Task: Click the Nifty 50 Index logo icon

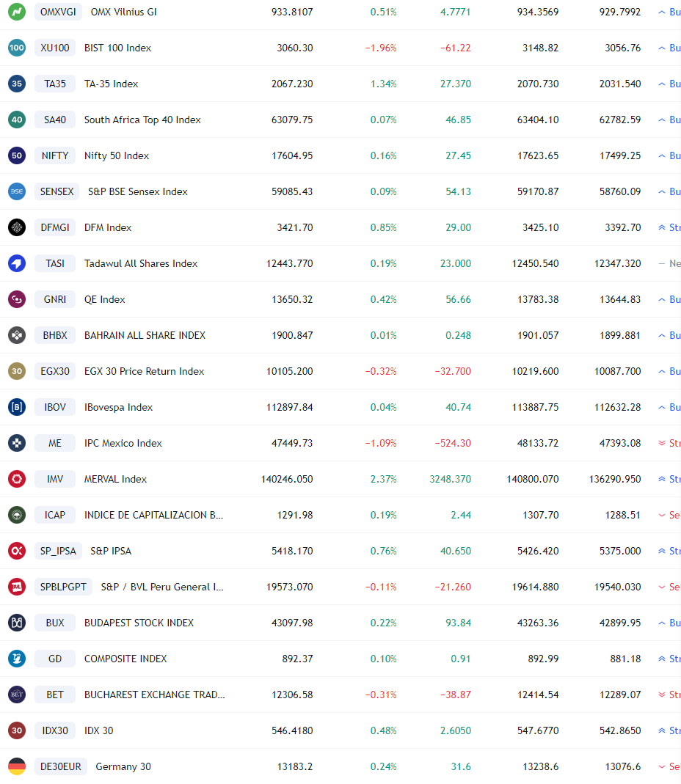Action: (17, 156)
